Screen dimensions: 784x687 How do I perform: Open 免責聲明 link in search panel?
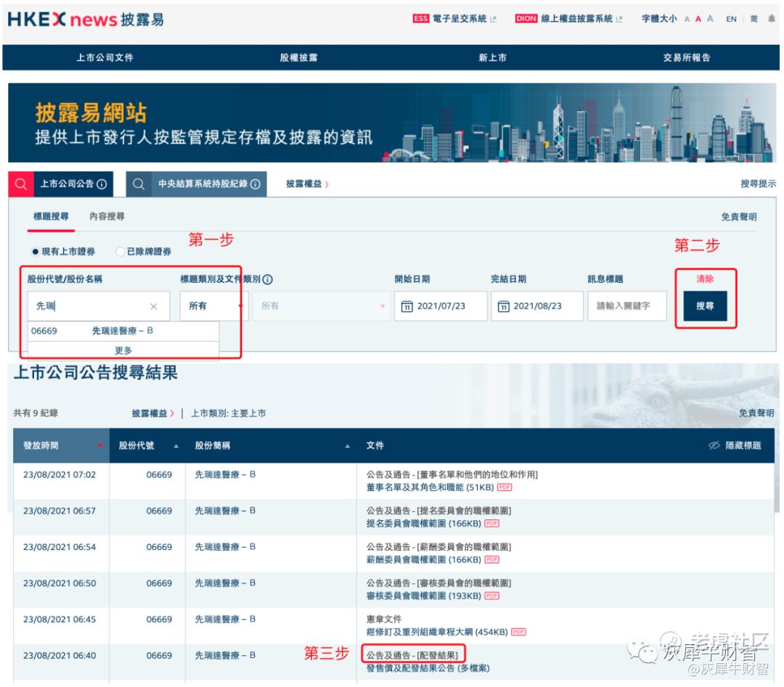(x=738, y=217)
